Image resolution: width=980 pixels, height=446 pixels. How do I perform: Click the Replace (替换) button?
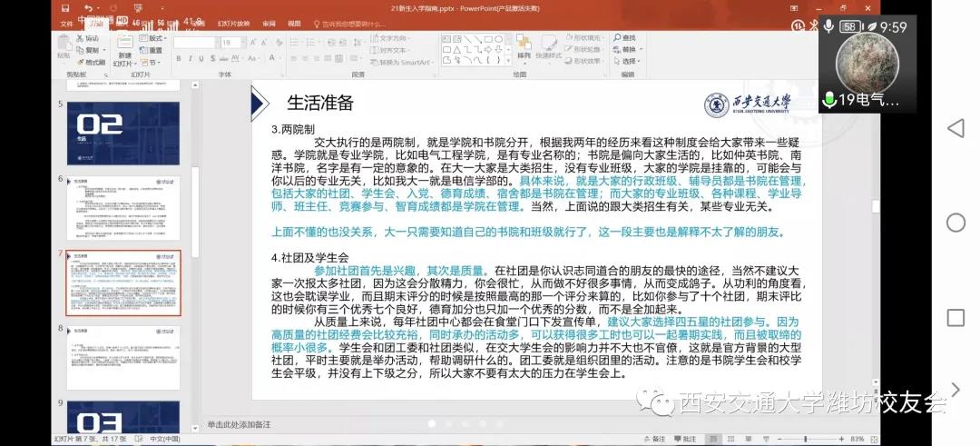(x=628, y=49)
